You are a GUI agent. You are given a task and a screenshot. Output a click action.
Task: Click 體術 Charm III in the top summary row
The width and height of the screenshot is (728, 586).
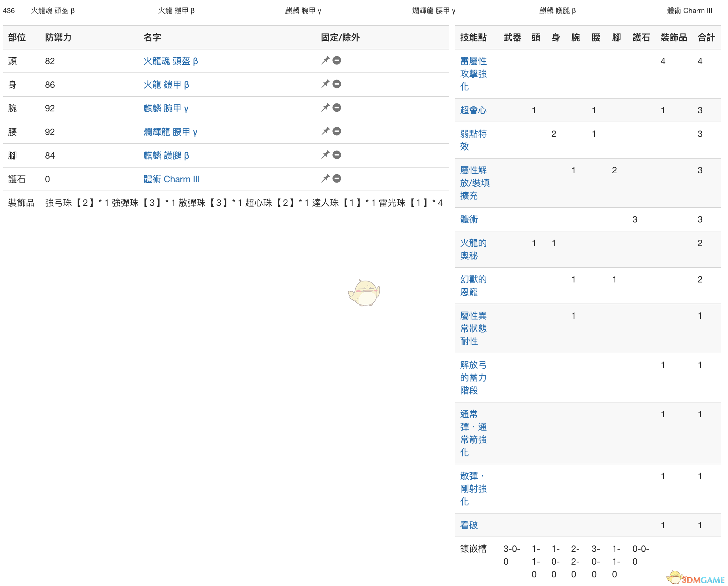689,11
